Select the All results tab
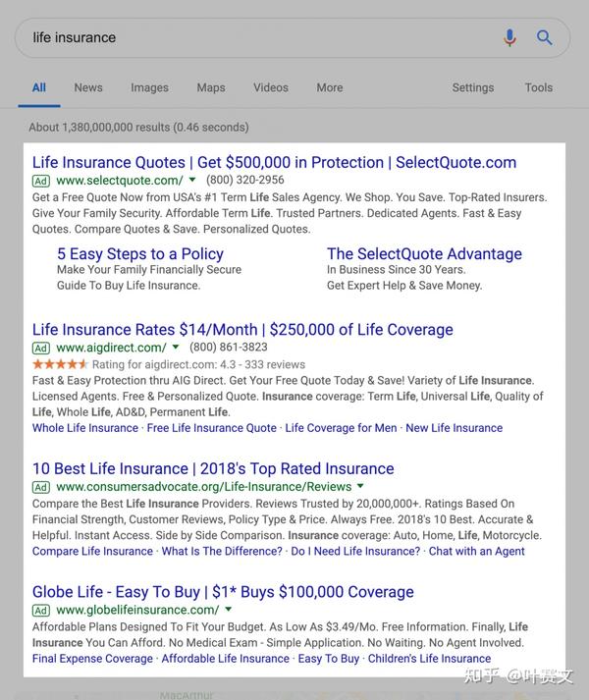Viewport: 589px width, 700px height. [x=39, y=87]
